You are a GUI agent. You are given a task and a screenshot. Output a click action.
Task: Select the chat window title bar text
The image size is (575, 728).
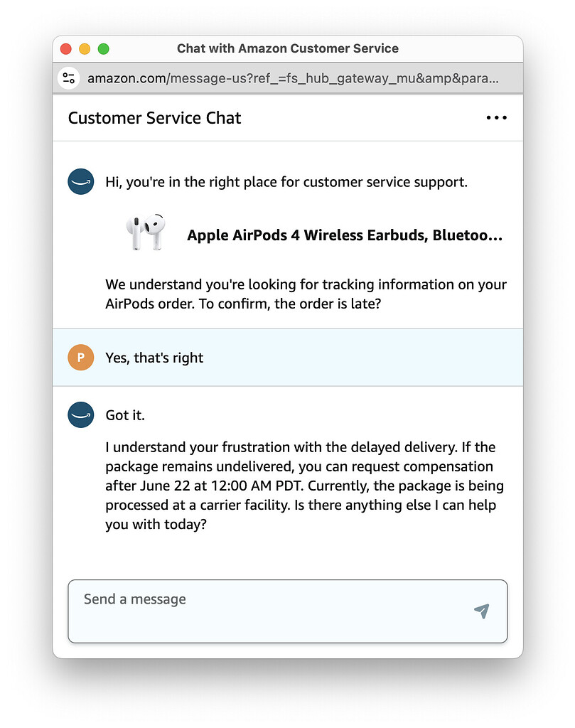coord(287,48)
